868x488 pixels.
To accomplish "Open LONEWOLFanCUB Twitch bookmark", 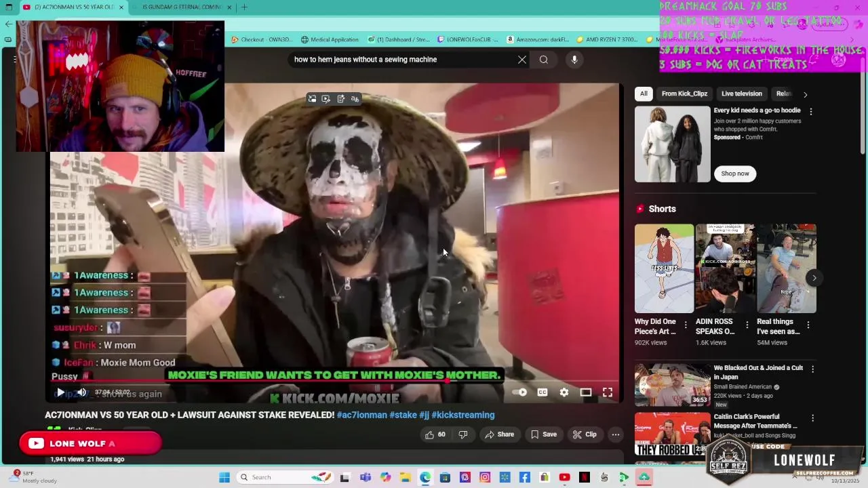I will [468, 39].
